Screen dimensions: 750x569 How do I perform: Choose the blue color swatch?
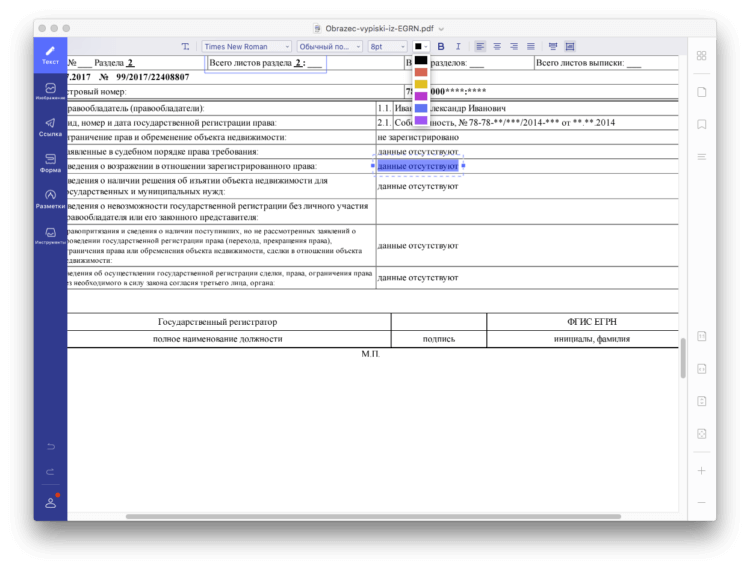coord(421,108)
